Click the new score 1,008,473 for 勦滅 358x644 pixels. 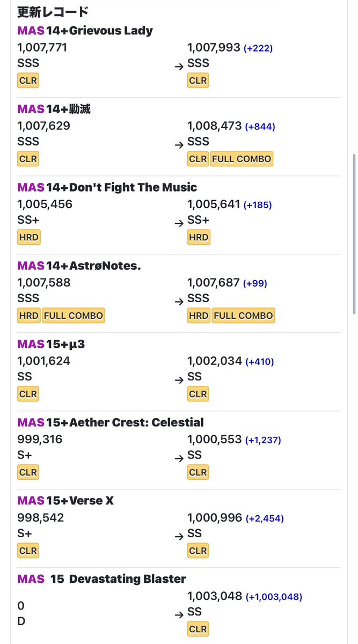coord(214,126)
